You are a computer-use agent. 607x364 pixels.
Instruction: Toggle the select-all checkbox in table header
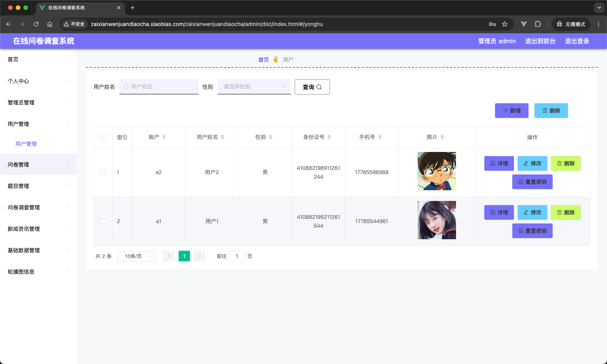(x=103, y=137)
